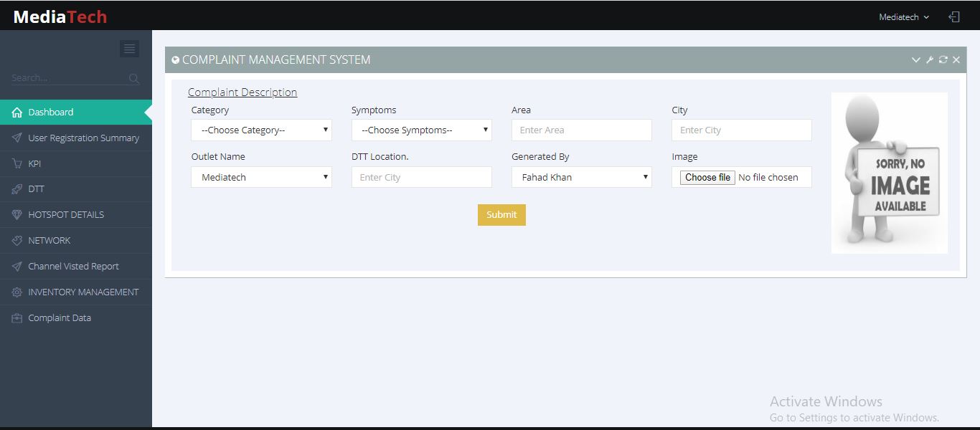Click the Choose file button

707,177
